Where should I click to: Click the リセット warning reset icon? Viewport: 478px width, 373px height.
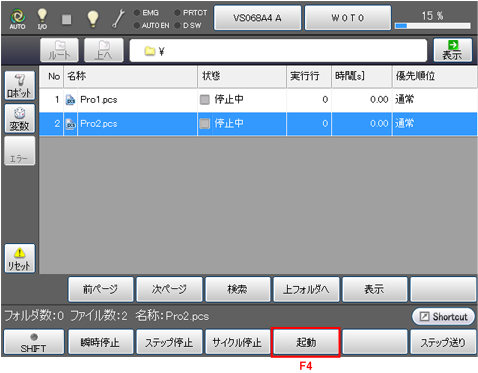coord(20,259)
